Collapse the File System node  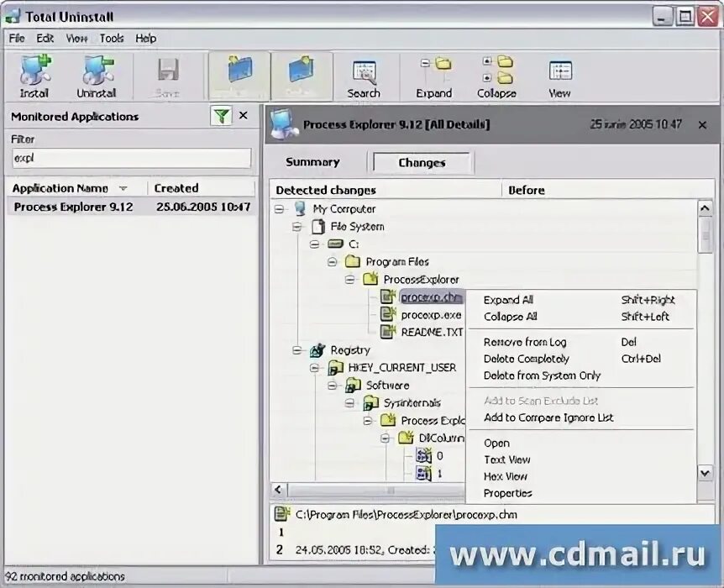pos(296,227)
